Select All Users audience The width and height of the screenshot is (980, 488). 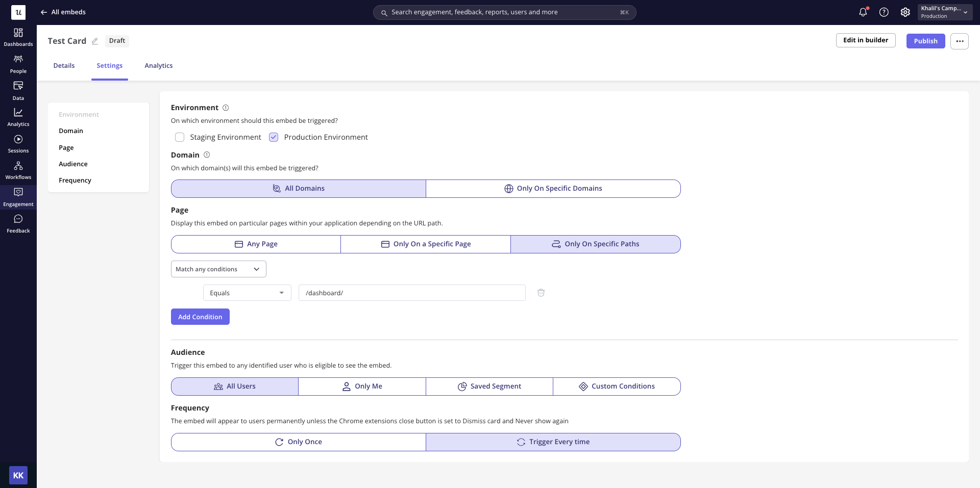click(235, 387)
